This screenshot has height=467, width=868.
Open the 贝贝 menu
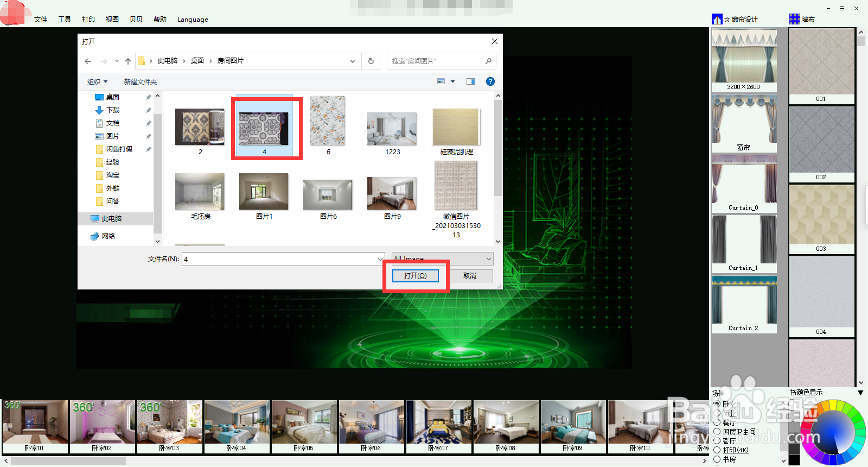pos(136,20)
